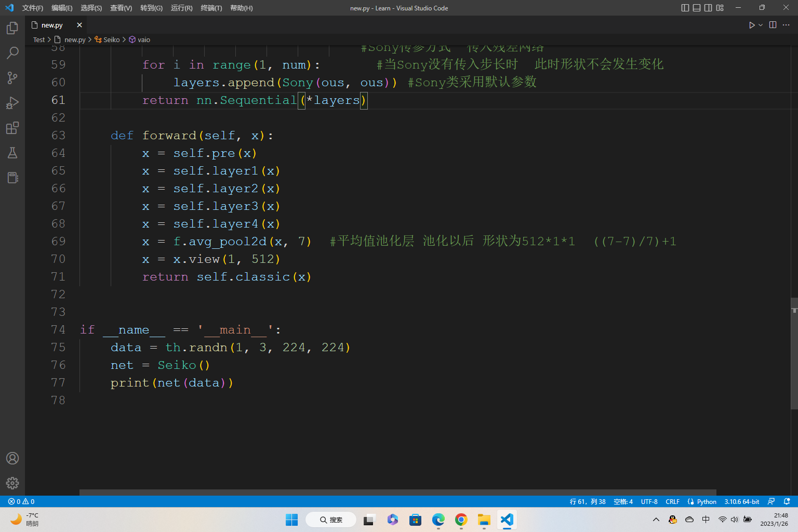This screenshot has width=798, height=532.
Task: Change the Python interpreter 3.10.6 64-bit
Action: (x=741, y=501)
